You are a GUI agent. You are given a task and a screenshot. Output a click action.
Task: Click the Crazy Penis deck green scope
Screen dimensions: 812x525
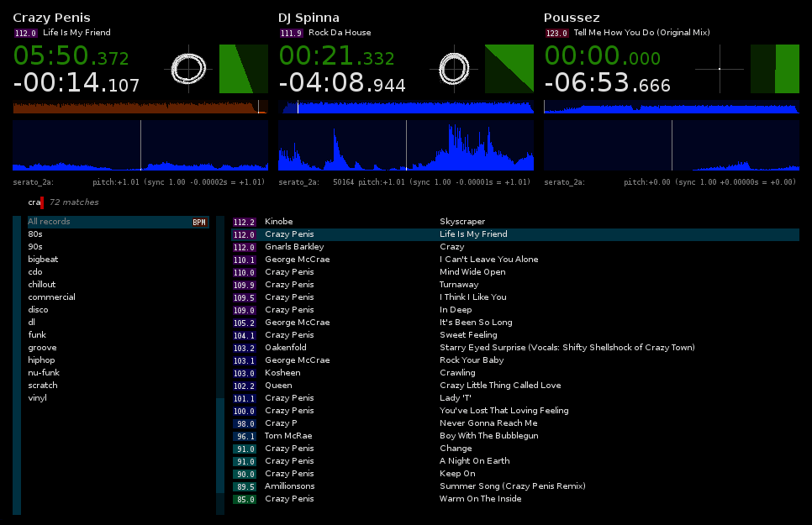(x=244, y=69)
